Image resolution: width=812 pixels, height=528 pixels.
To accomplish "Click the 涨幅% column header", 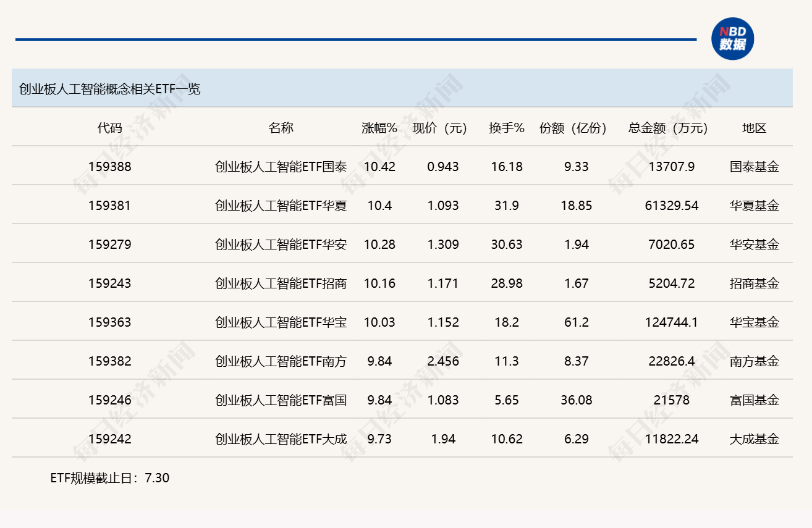I will [x=379, y=128].
